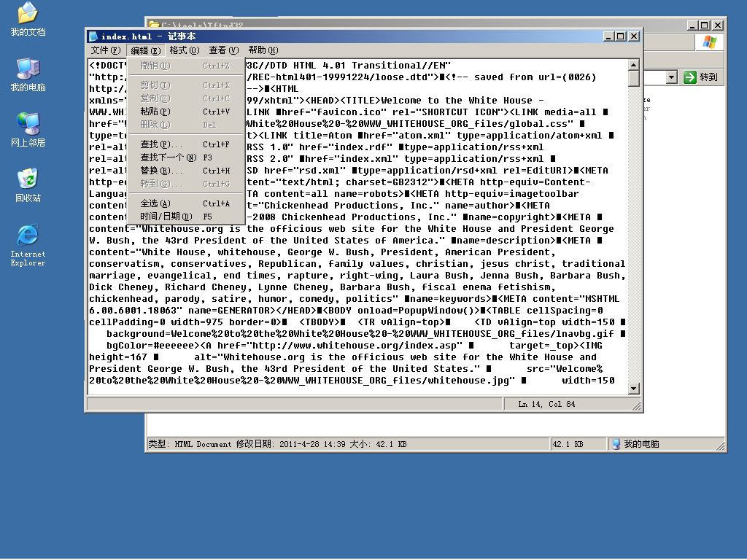Image resolution: width=747 pixels, height=560 pixels.
Task: Choose 时间/日期(D) menu entry
Action: coord(186,217)
